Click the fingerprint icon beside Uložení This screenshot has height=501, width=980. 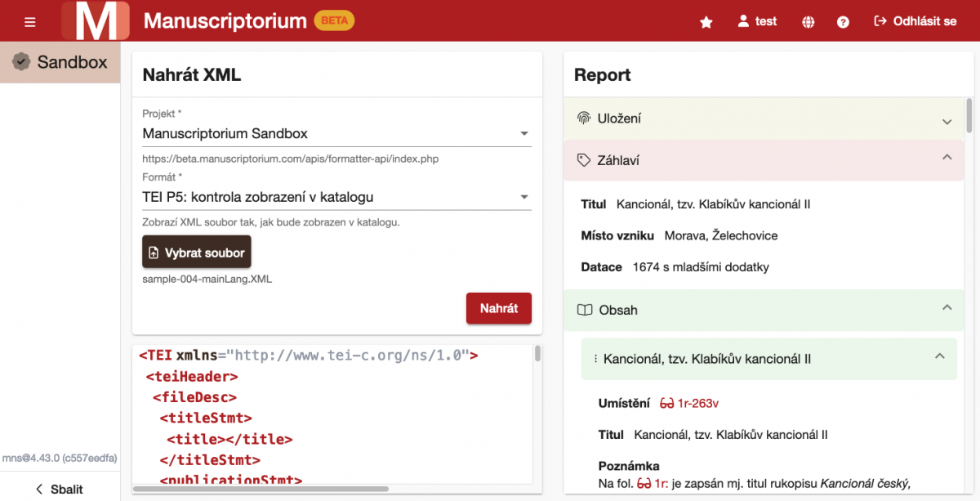584,118
